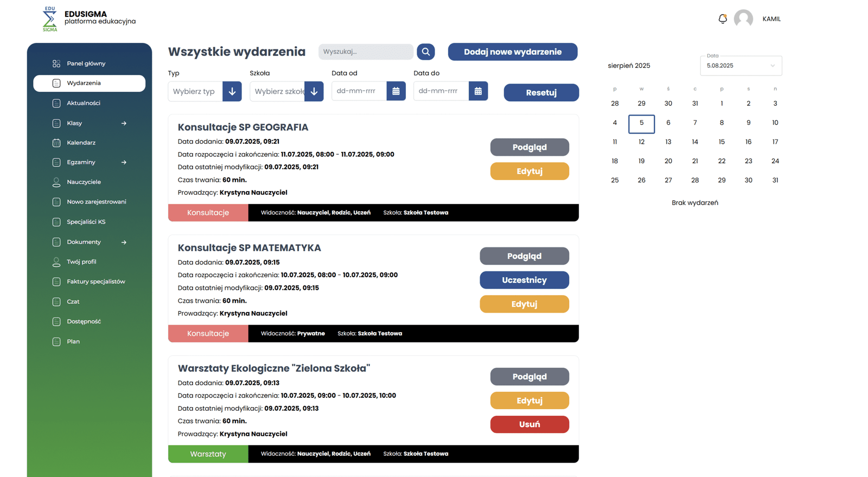Open the Wybierz szkołę dropdown
This screenshot has width=868, height=477.
pyautogui.click(x=314, y=91)
